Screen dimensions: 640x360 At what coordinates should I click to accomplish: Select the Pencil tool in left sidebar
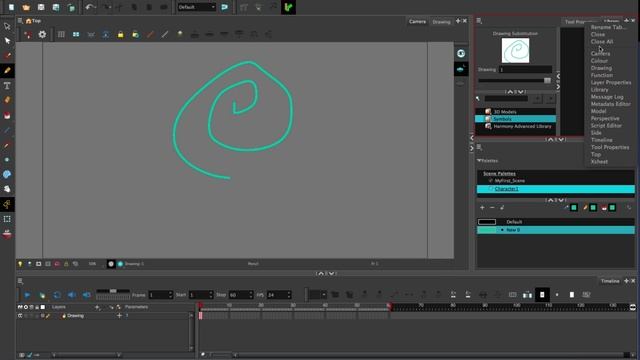[x=7, y=71]
